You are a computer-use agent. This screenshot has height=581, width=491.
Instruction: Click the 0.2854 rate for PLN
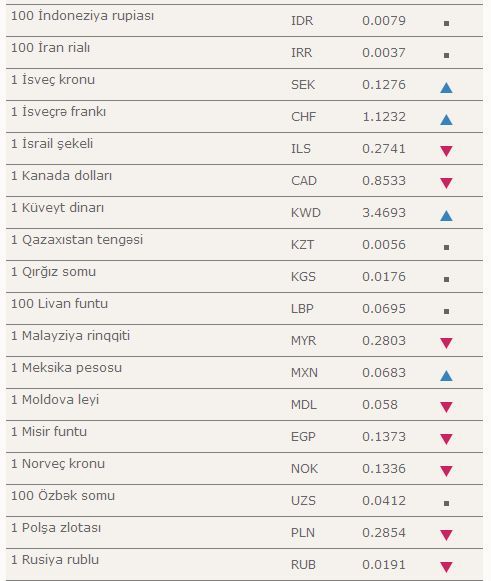click(384, 532)
